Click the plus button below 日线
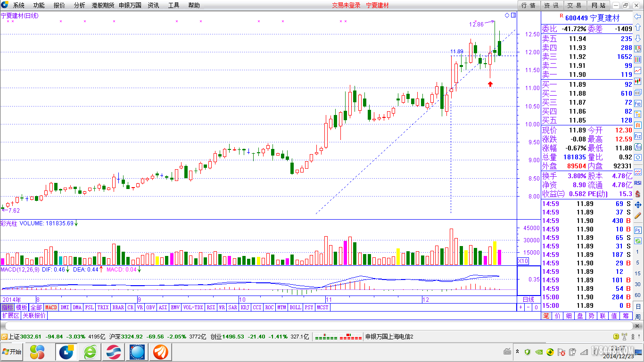 (521, 307)
